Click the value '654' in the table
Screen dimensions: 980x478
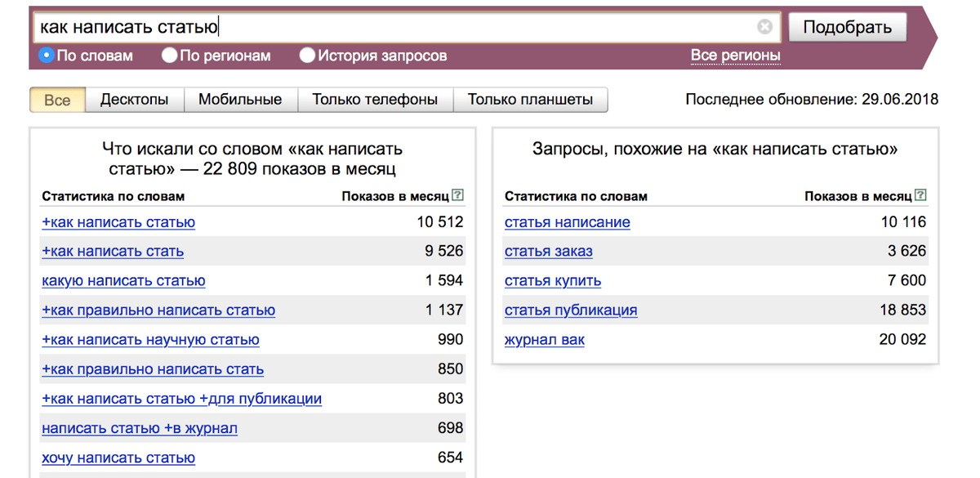point(450,457)
